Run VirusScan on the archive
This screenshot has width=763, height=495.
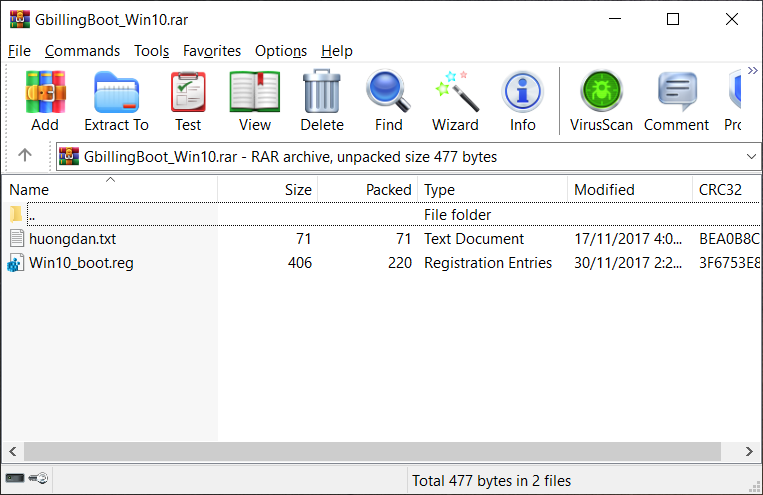(601, 91)
